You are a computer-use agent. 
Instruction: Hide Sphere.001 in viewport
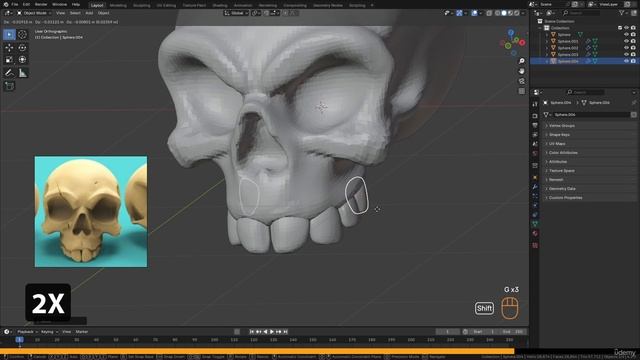click(x=626, y=41)
